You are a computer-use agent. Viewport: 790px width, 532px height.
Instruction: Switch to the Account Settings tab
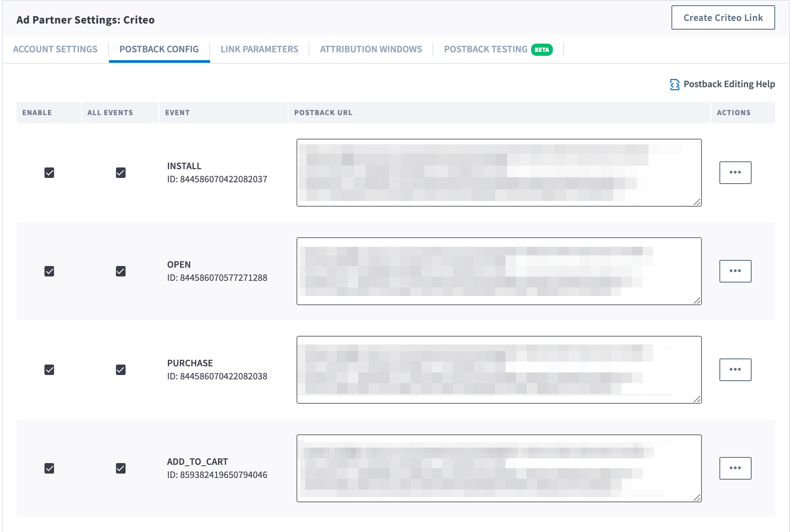click(55, 49)
